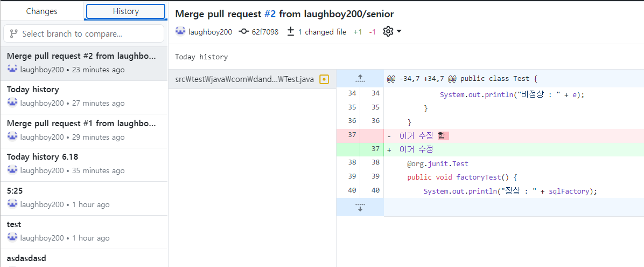Screen dimensions: 644x267
Task: Click the Today history commit description text
Action: [x=201, y=57]
